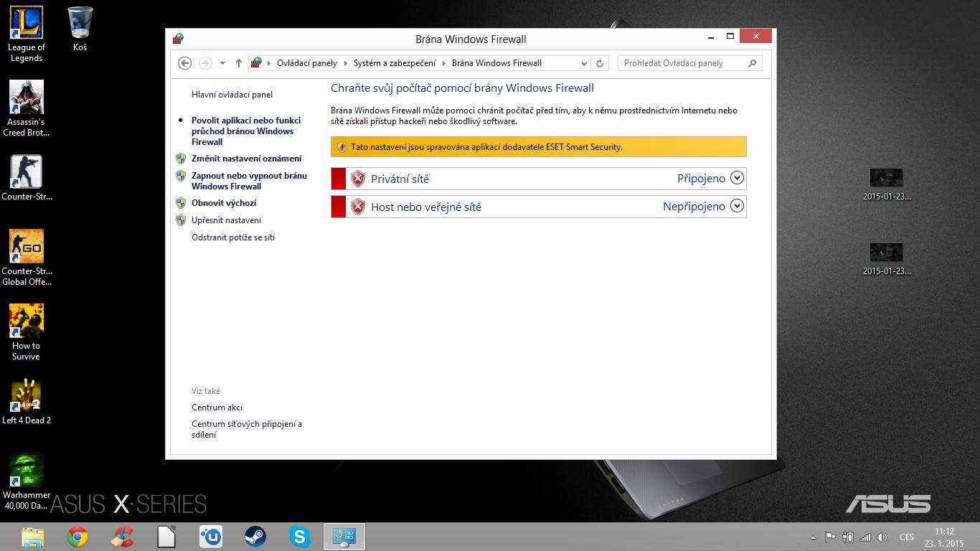Image resolution: width=980 pixels, height=551 pixels.
Task: Click Obnovit výchozí link
Action: pos(224,203)
